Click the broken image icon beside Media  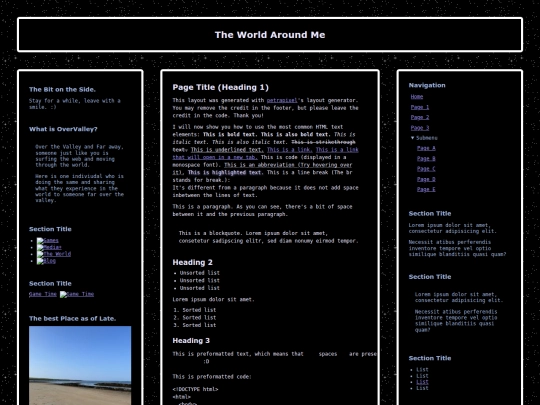[40, 247]
